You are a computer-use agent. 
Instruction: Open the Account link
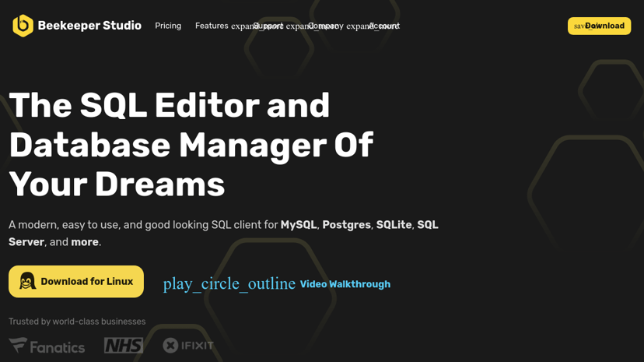coord(384,26)
